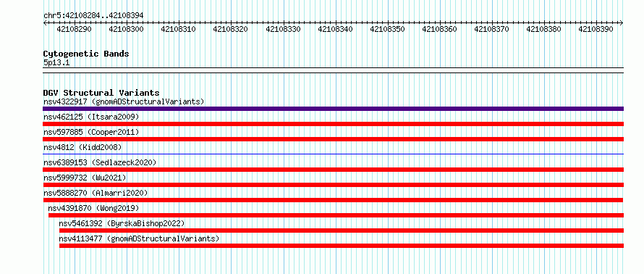This screenshot has height=274, width=644.
Task: Click the red bar under nsv597885
Action: [333, 139]
